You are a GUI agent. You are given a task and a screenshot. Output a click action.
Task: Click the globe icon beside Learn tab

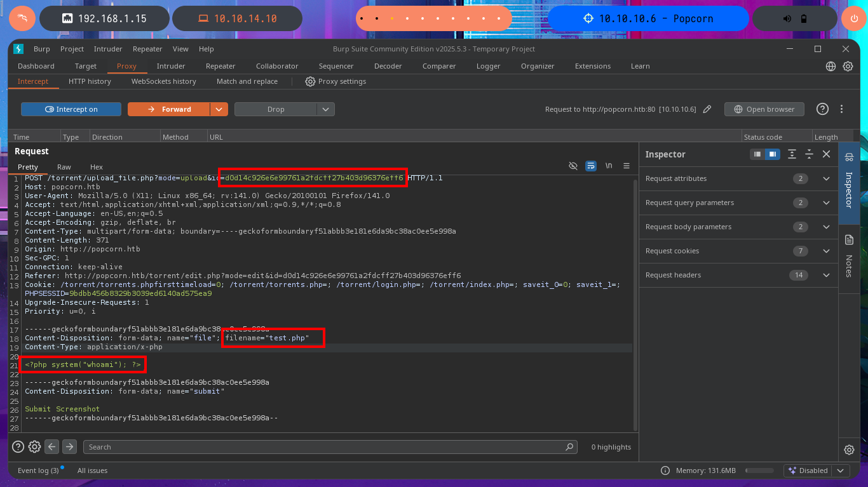[x=831, y=66]
